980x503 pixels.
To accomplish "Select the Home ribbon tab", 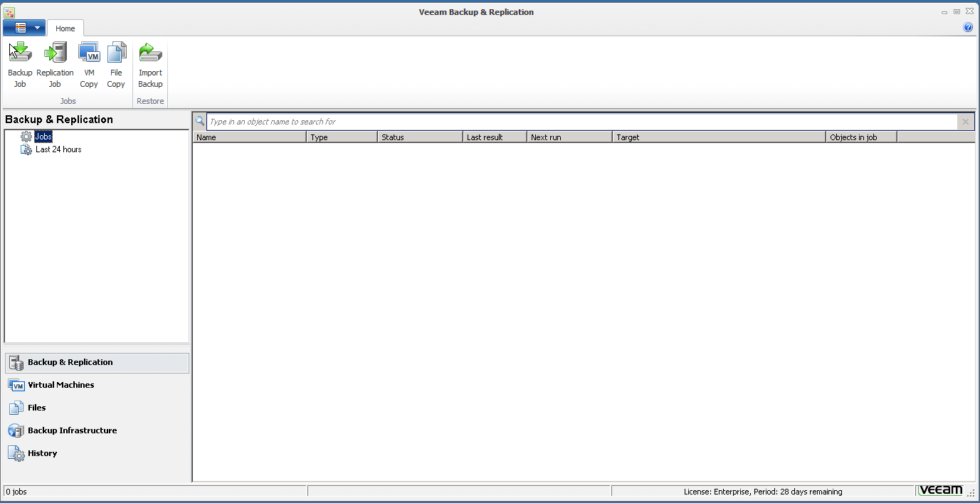I will pos(65,28).
